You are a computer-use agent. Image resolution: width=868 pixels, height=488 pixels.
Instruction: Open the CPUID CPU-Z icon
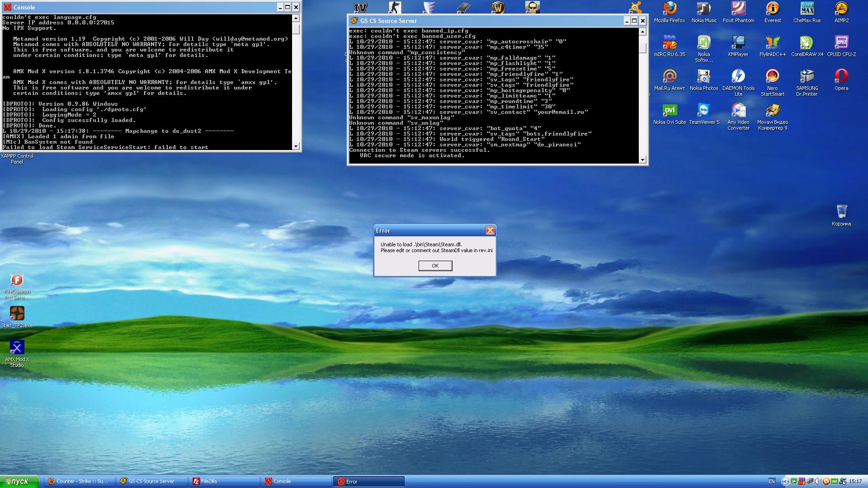pos(841,46)
